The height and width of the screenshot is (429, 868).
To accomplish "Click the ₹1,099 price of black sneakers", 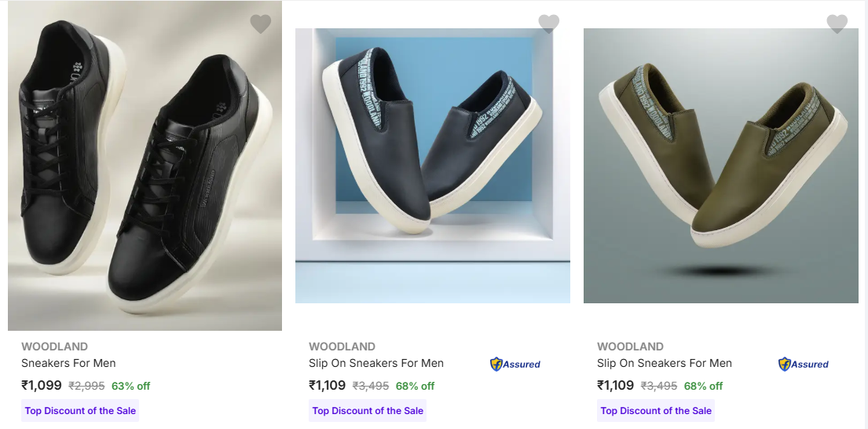I will [x=42, y=386].
